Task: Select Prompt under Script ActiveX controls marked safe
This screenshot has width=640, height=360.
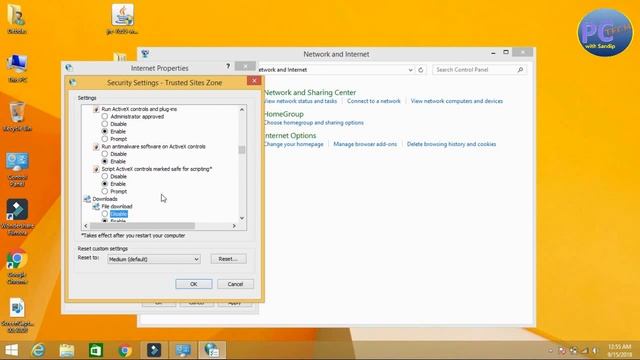Action: point(105,191)
